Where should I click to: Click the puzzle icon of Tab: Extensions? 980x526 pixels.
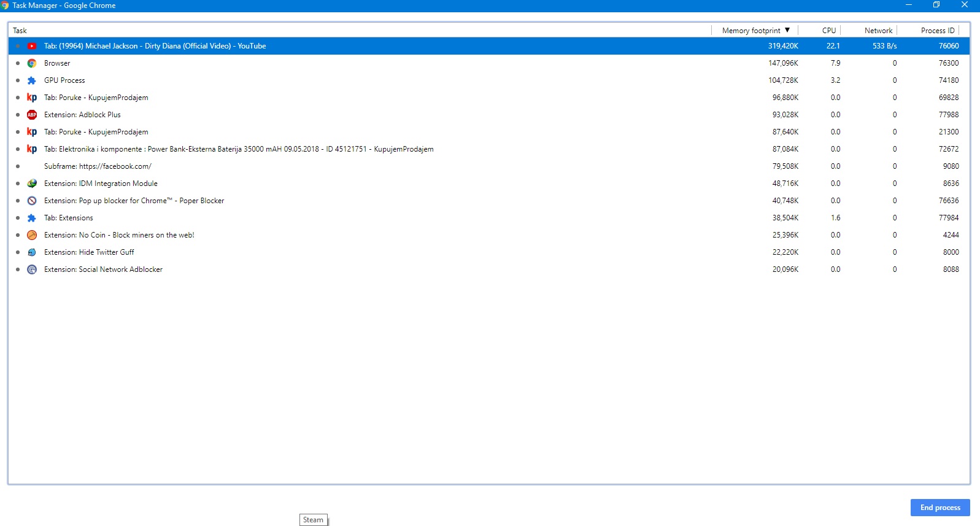32,218
